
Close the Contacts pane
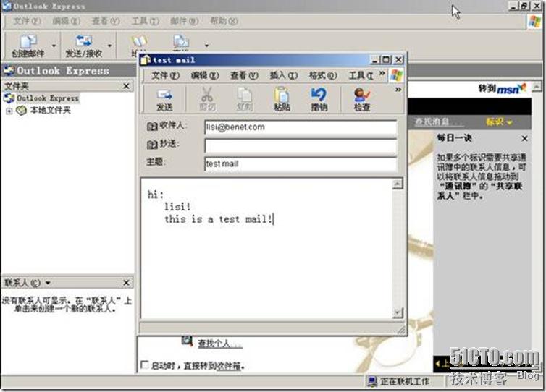[127, 283]
